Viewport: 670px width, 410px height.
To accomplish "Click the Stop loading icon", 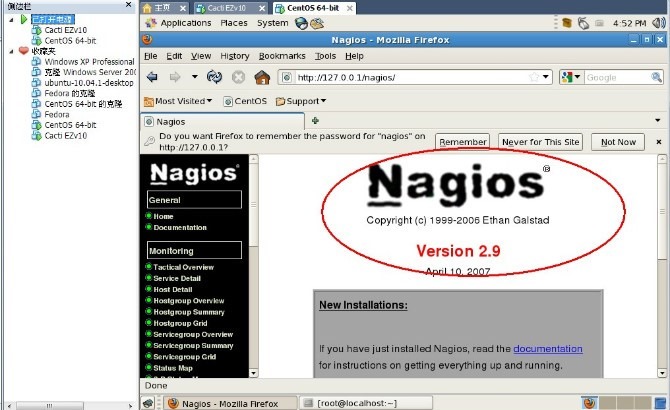I will tap(238, 77).
